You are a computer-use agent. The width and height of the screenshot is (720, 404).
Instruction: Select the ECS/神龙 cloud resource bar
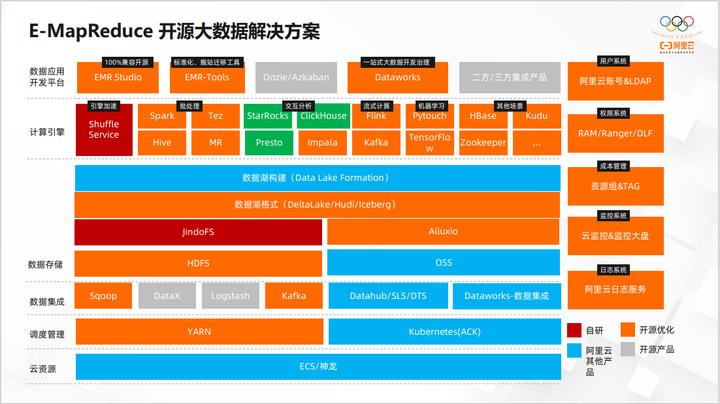[x=318, y=367]
